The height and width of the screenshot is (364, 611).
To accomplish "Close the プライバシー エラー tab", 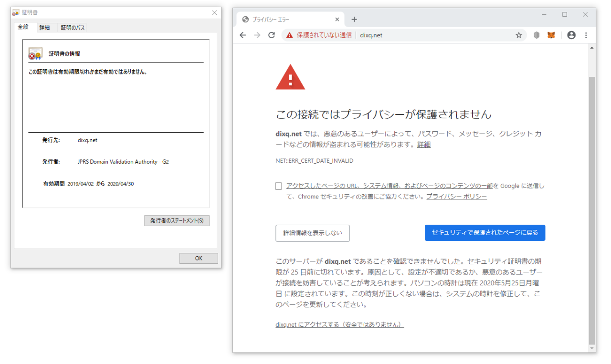I will pyautogui.click(x=337, y=20).
